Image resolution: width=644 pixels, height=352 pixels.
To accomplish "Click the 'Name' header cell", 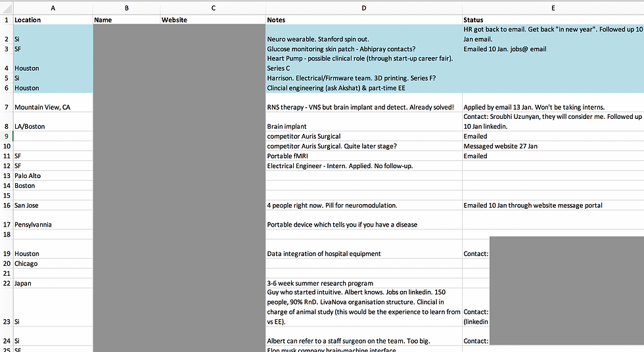I will [126, 20].
